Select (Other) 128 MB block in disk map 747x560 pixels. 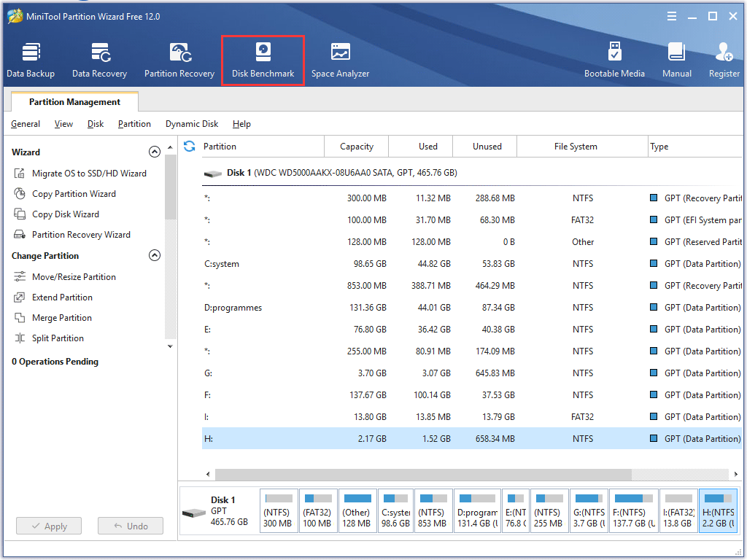coord(357,511)
